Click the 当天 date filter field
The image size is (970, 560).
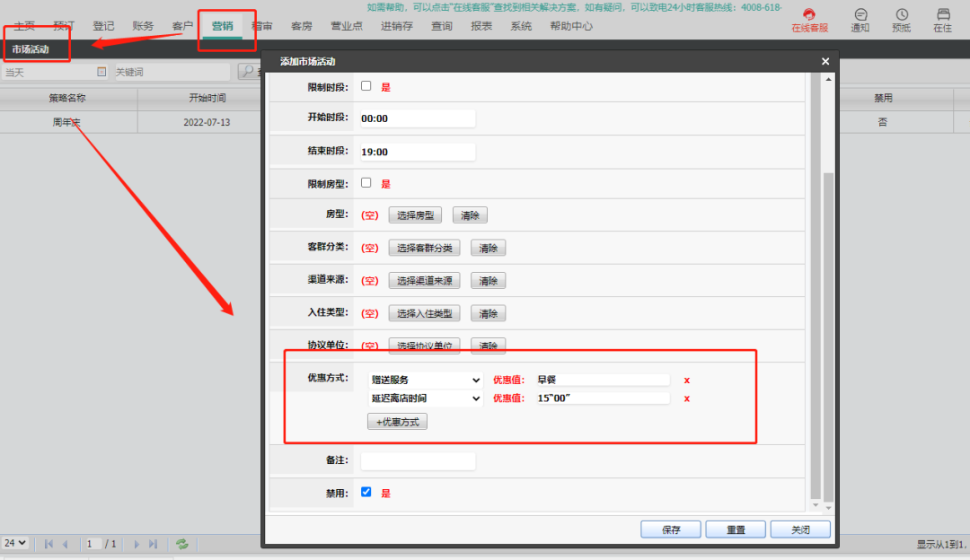[x=55, y=73]
